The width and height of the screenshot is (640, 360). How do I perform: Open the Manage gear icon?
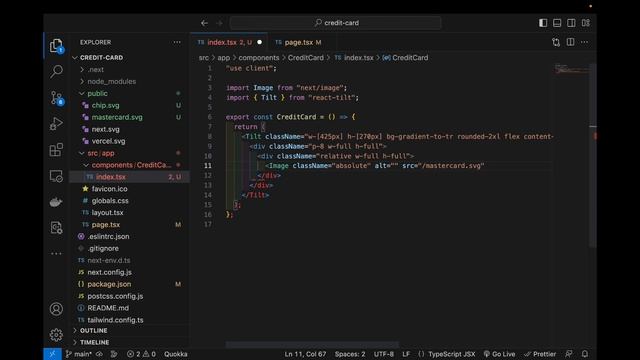[56, 335]
